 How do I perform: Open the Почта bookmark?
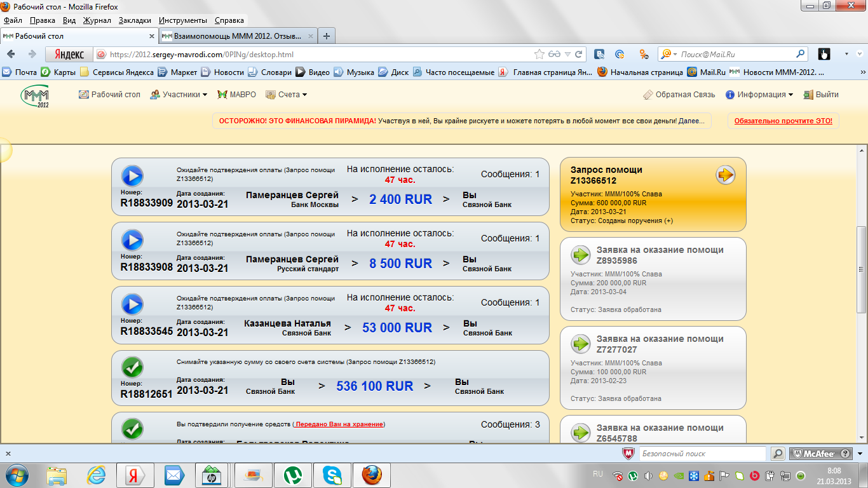click(20, 72)
